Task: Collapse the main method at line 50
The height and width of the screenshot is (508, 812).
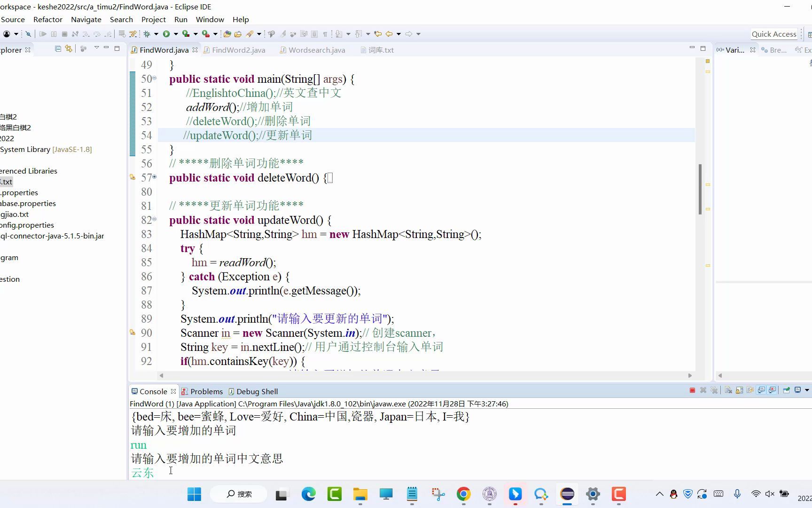Action: click(154, 78)
